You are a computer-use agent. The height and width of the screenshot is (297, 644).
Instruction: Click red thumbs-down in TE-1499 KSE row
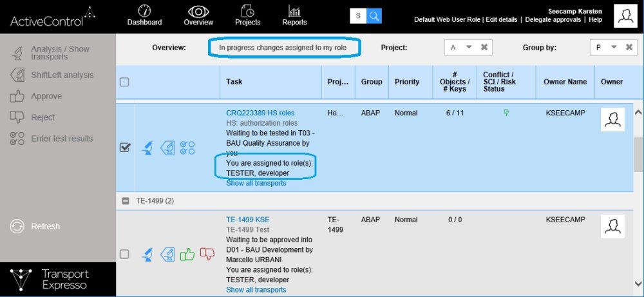click(x=207, y=254)
